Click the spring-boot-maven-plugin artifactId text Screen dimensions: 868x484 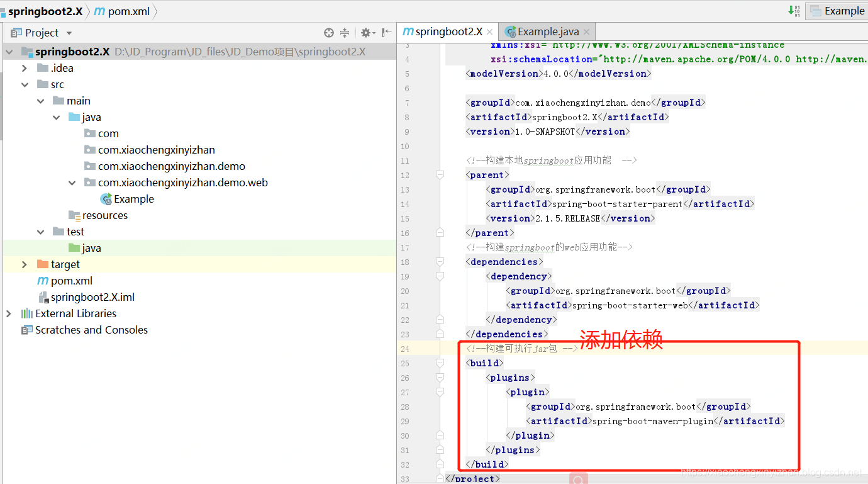click(x=653, y=421)
